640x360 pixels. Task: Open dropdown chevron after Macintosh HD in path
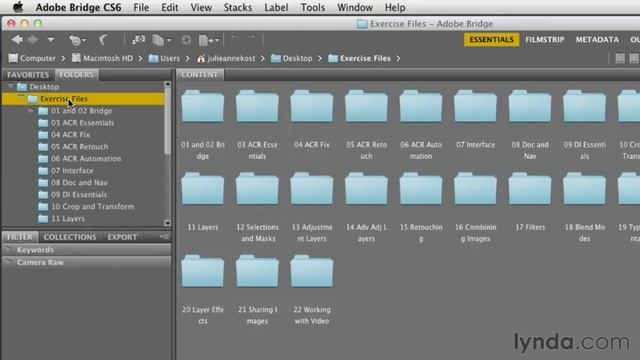click(x=140, y=58)
